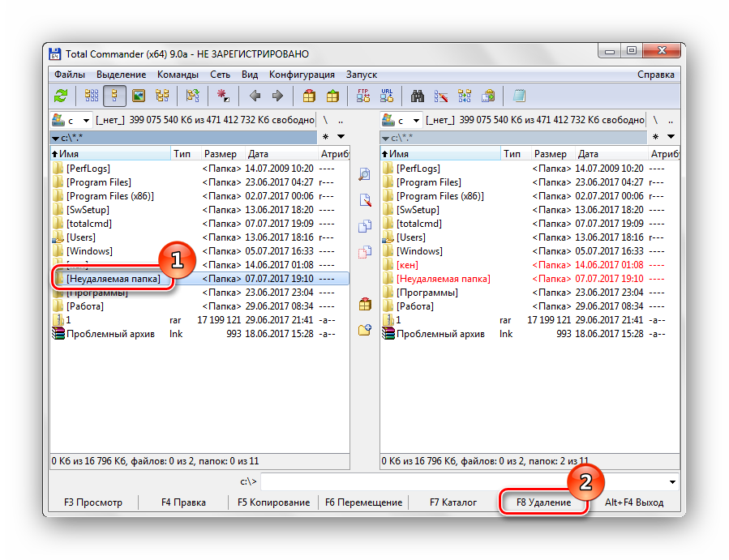Switch to thumbnail view via toolbar icon
The width and height of the screenshot is (729, 560).
coord(139,96)
